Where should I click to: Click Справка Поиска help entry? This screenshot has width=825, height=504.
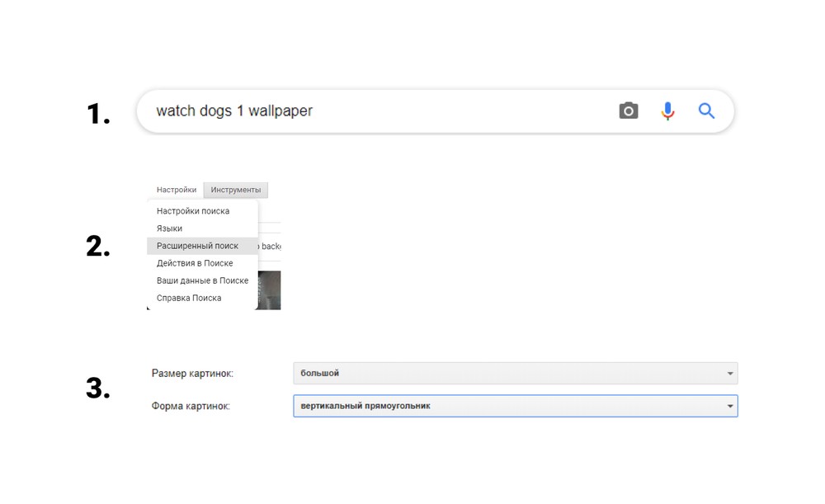pyautogui.click(x=189, y=298)
